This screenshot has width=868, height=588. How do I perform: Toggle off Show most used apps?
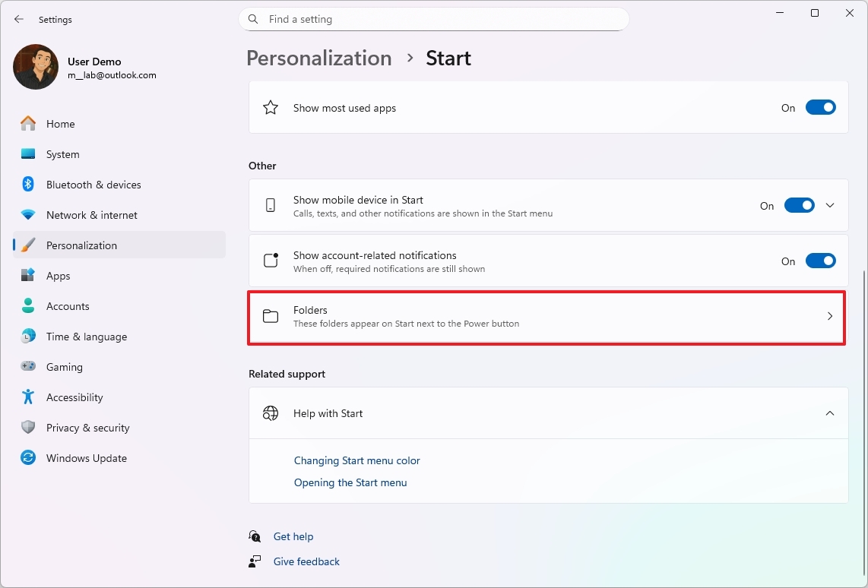click(x=821, y=107)
